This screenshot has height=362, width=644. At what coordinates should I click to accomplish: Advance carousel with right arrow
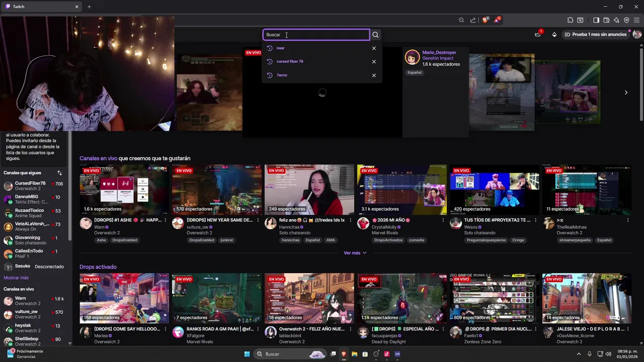[x=626, y=93]
